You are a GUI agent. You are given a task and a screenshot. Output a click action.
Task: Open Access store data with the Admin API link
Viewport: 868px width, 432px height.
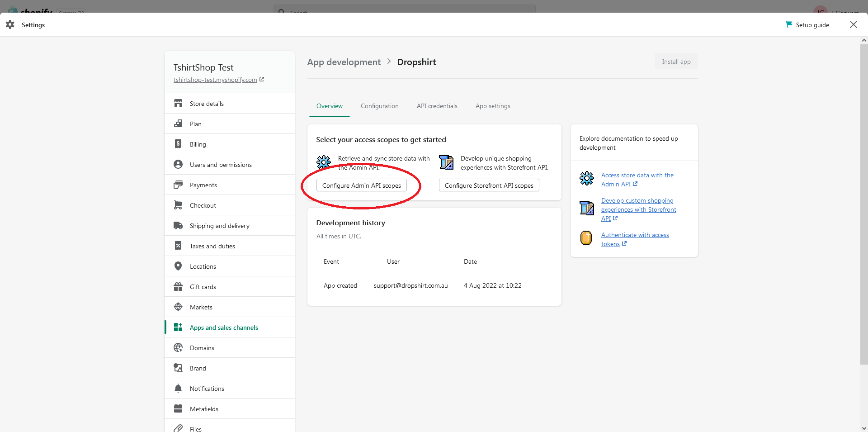pyautogui.click(x=637, y=180)
